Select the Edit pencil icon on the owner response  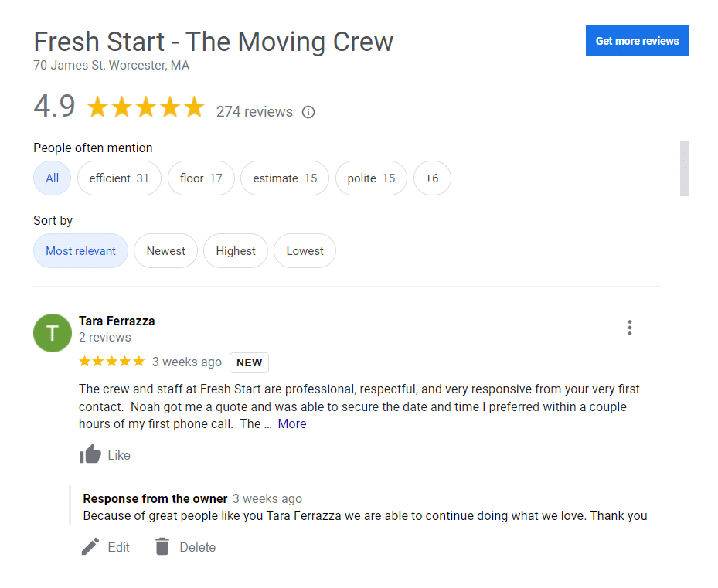pyautogui.click(x=90, y=546)
